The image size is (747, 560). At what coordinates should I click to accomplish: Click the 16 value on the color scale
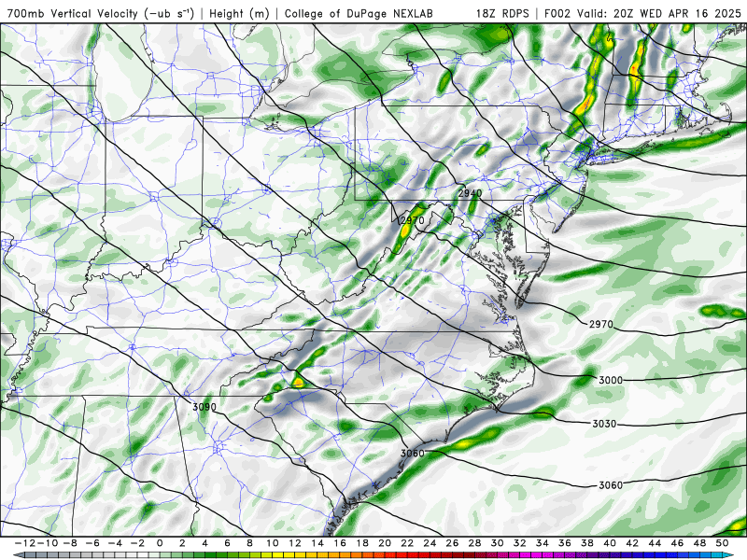[340, 543]
